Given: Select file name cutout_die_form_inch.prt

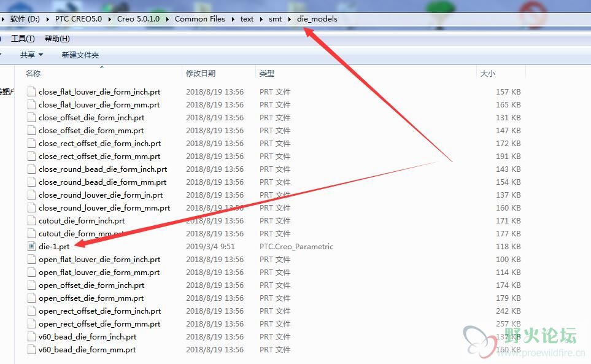Looking at the screenshot, I should (x=82, y=220).
